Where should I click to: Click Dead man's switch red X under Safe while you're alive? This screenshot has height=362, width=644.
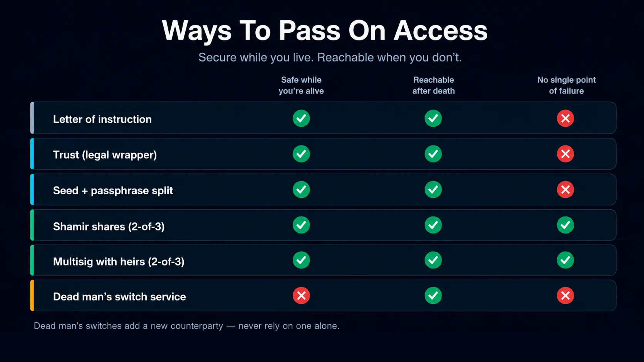[301, 295]
